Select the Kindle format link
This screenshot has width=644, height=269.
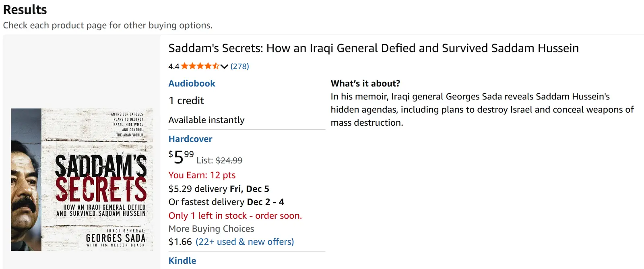click(x=182, y=261)
